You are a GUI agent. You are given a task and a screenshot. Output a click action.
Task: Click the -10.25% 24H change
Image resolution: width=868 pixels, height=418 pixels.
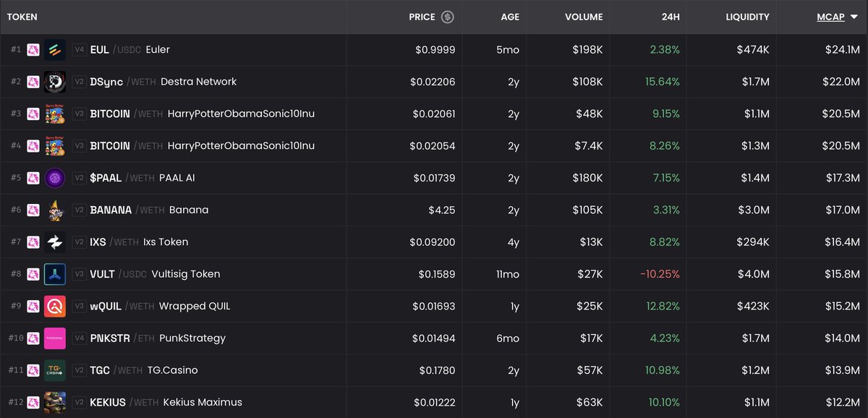(660, 274)
